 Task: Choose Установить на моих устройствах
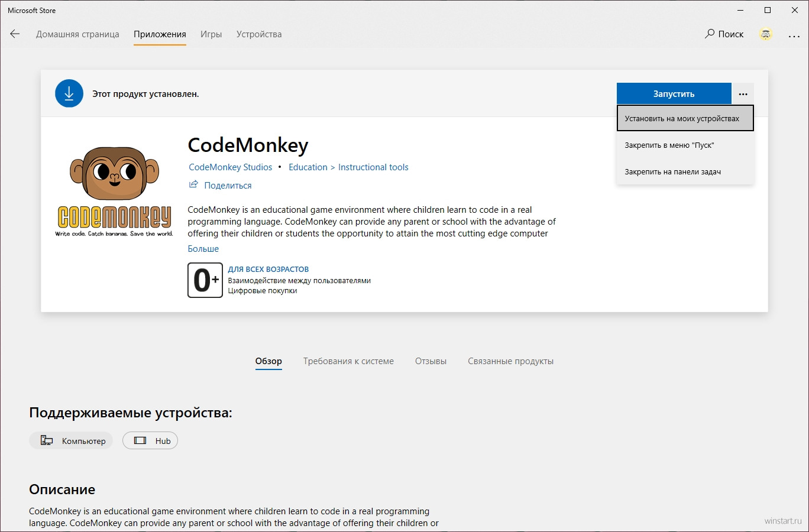685,118
